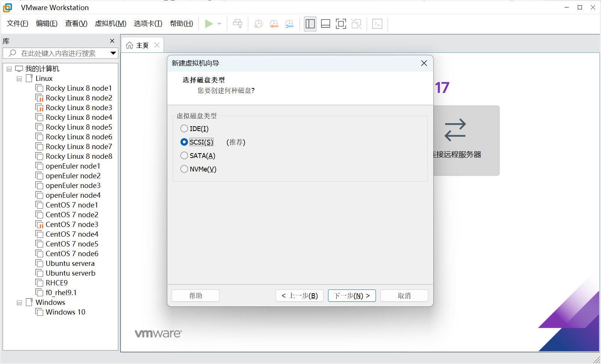
Task: Select CentOS 7 node1 in library
Action: click(72, 205)
